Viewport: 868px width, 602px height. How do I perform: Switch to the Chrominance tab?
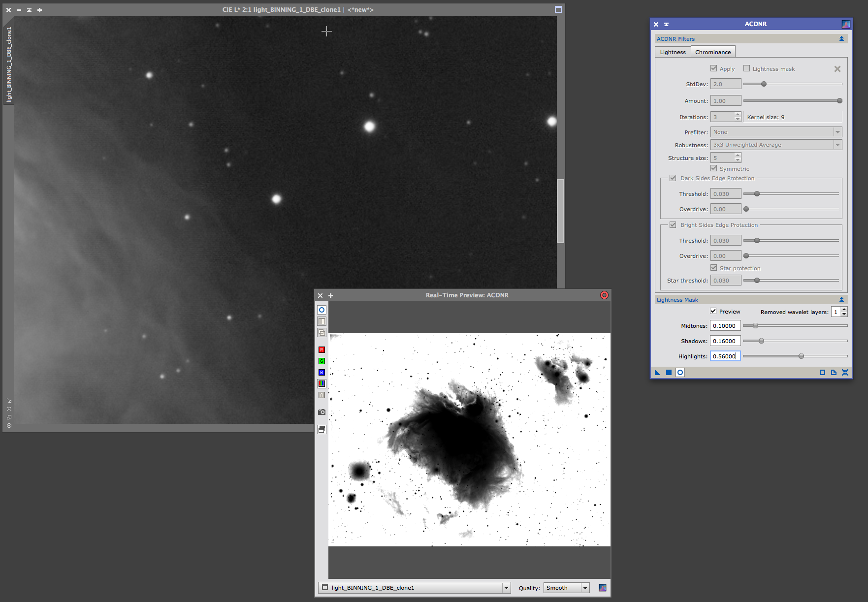click(x=712, y=52)
